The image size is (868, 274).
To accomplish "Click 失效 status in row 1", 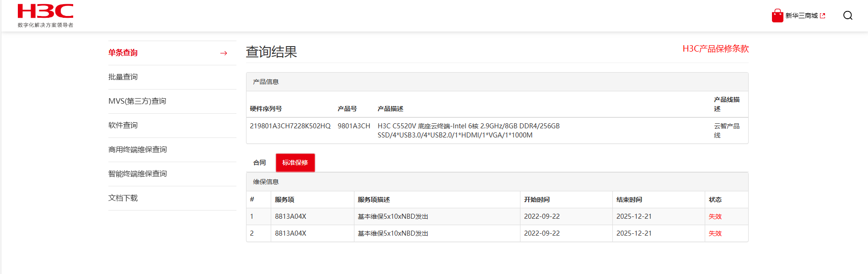I will click(x=715, y=216).
